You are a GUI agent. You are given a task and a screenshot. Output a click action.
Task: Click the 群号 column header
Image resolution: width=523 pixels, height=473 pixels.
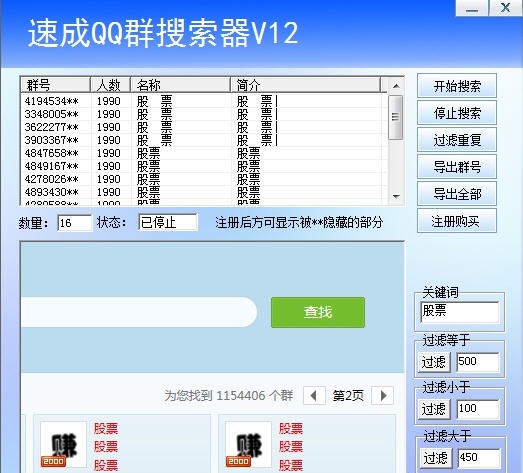(55, 85)
